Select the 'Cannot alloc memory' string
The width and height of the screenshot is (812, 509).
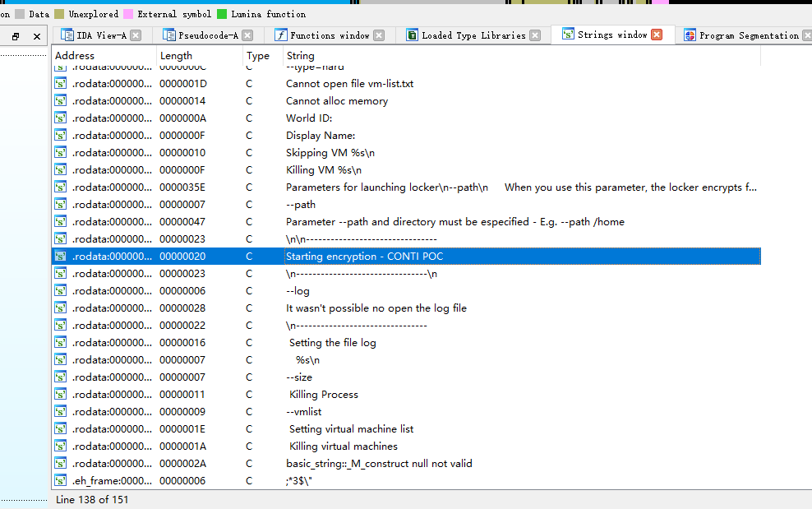337,100
